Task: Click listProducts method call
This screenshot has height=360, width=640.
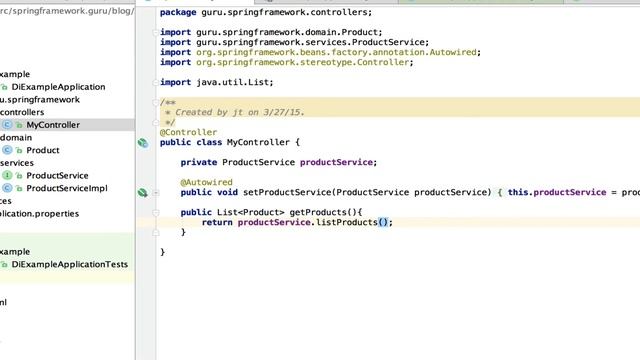Action: pos(347,222)
